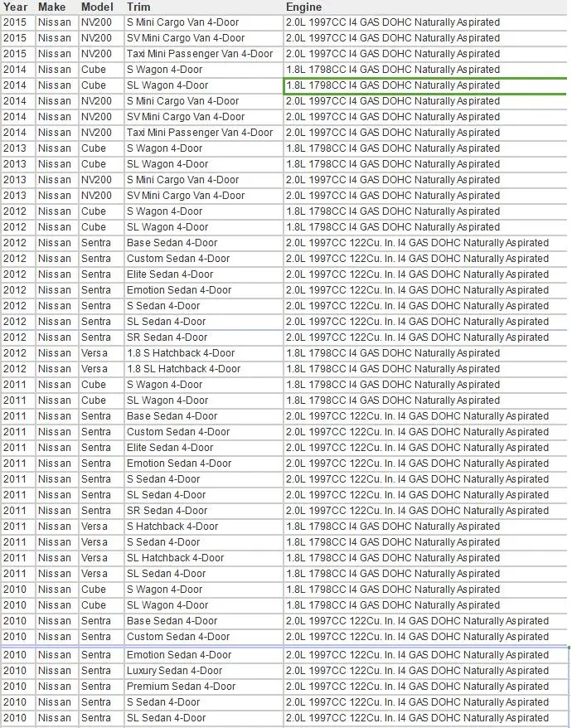Click engine cell of 2010 Sentra Premium Sedan row
Screen dimensions: 572x728
point(425,687)
